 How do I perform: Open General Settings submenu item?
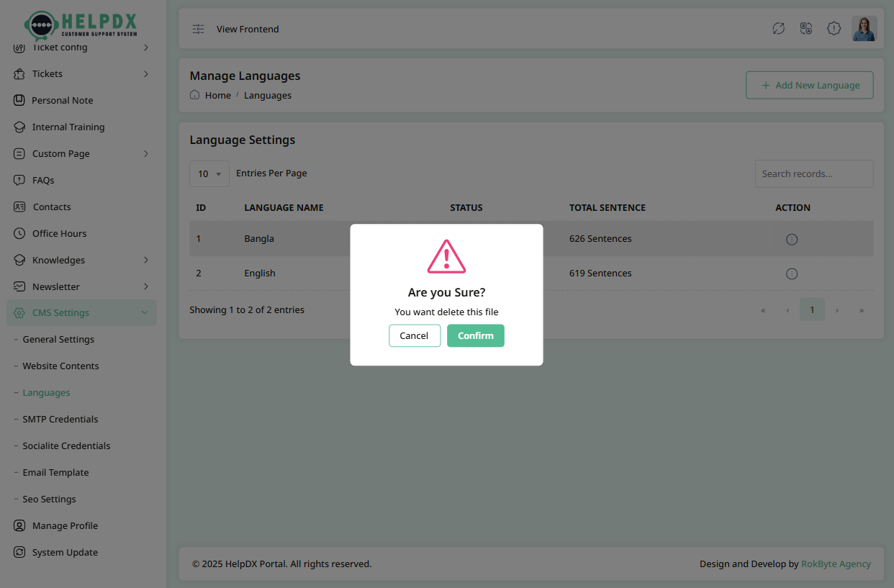coord(58,339)
